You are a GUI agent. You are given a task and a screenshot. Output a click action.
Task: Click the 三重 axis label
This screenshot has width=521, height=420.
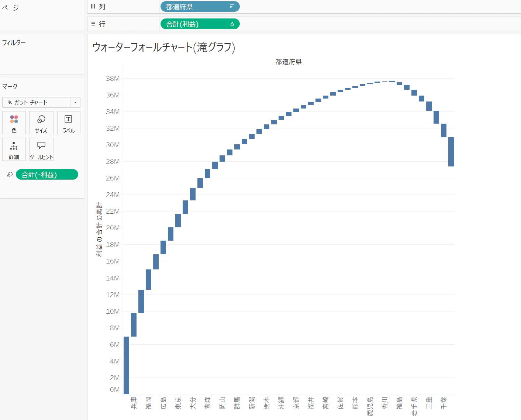coord(429,403)
